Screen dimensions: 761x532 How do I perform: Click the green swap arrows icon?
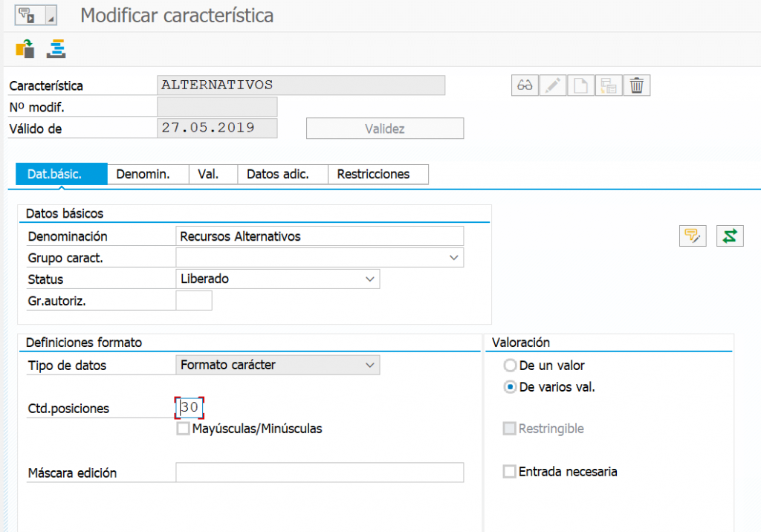coord(730,236)
